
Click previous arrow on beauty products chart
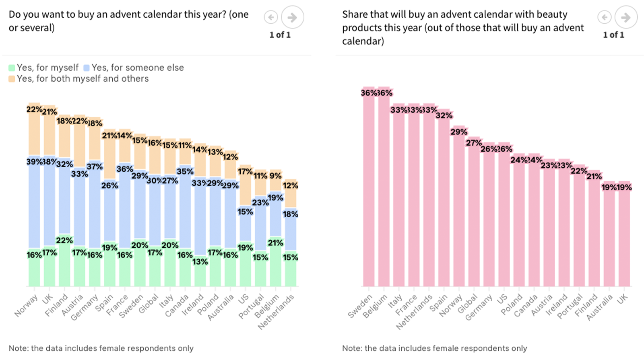604,17
